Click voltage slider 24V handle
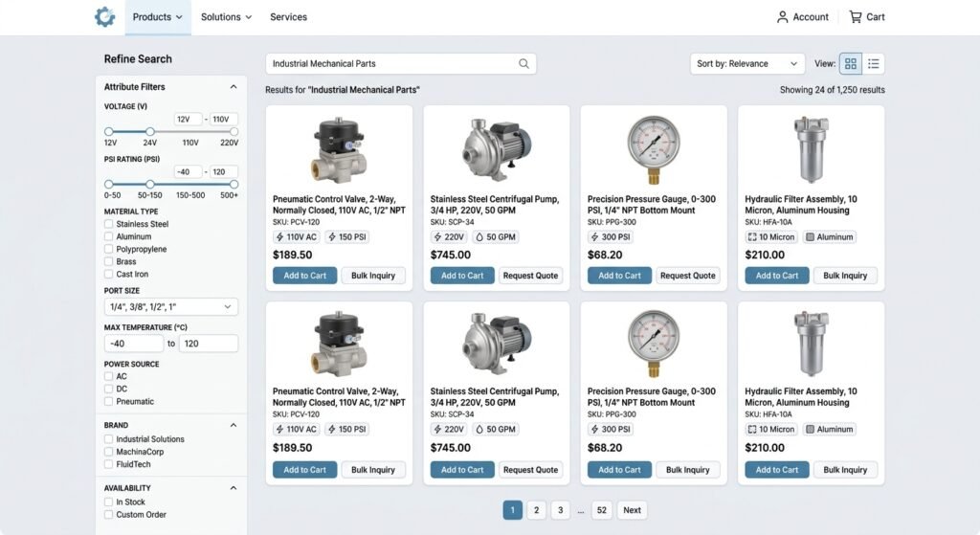This screenshot has height=535, width=980. (150, 132)
